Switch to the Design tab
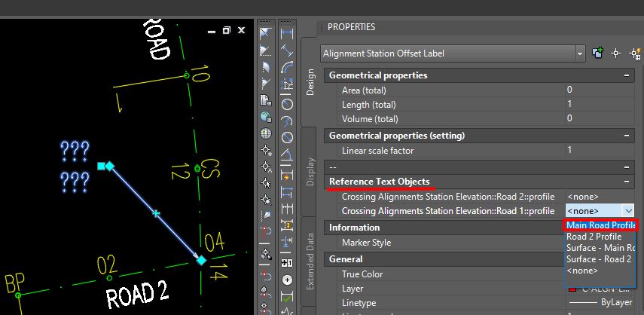The image size is (644, 315). (x=310, y=82)
